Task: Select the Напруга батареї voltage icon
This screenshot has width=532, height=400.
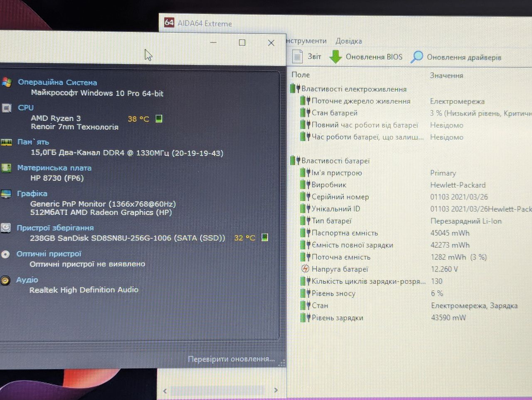Action: tap(305, 269)
